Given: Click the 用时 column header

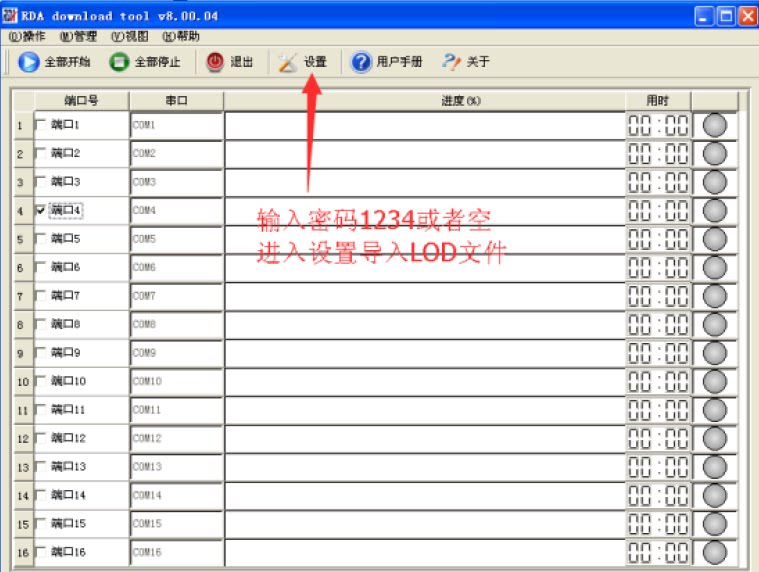Looking at the screenshot, I should (x=658, y=101).
